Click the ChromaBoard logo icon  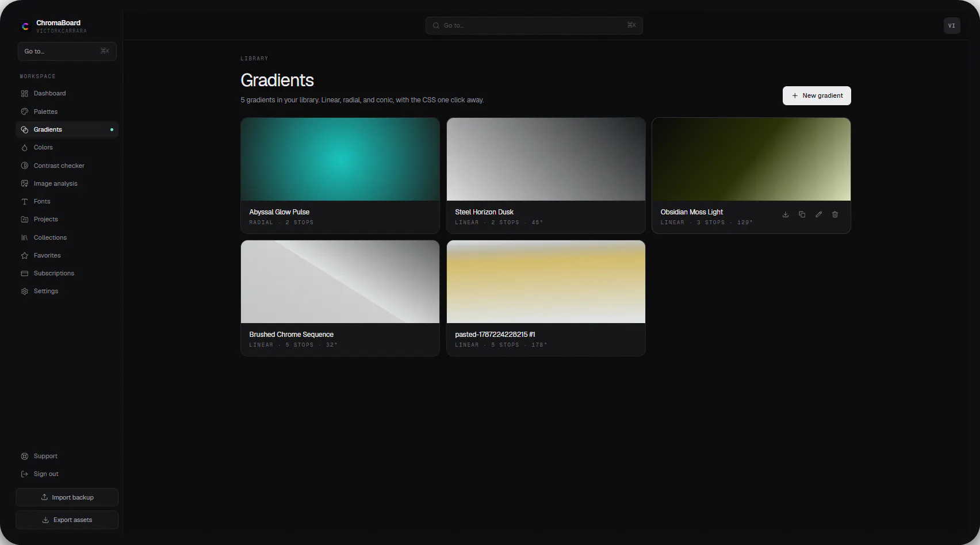(25, 26)
